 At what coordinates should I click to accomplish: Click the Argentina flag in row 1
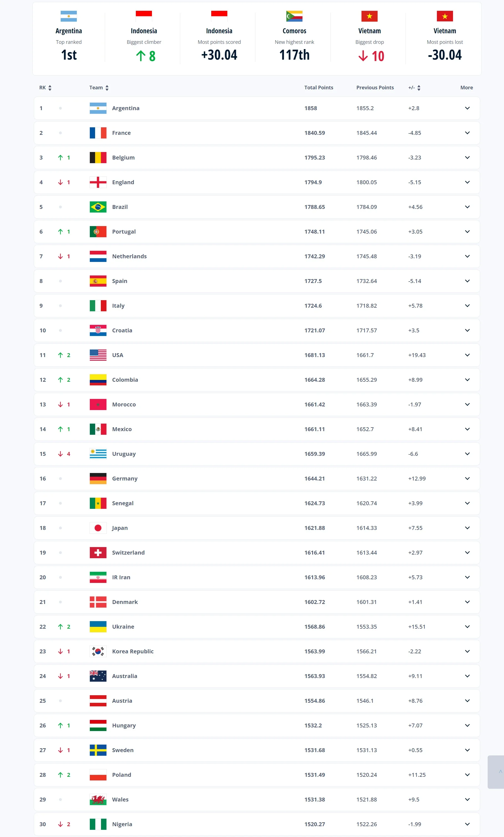(98, 108)
